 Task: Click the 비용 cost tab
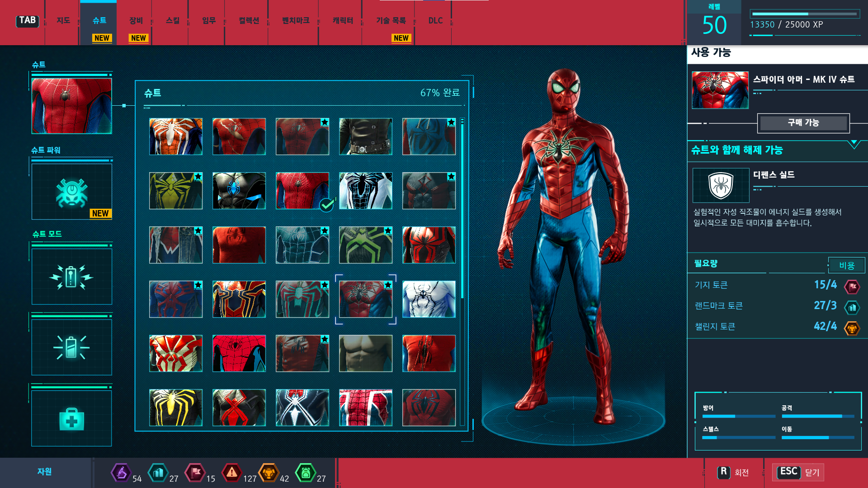point(846,266)
